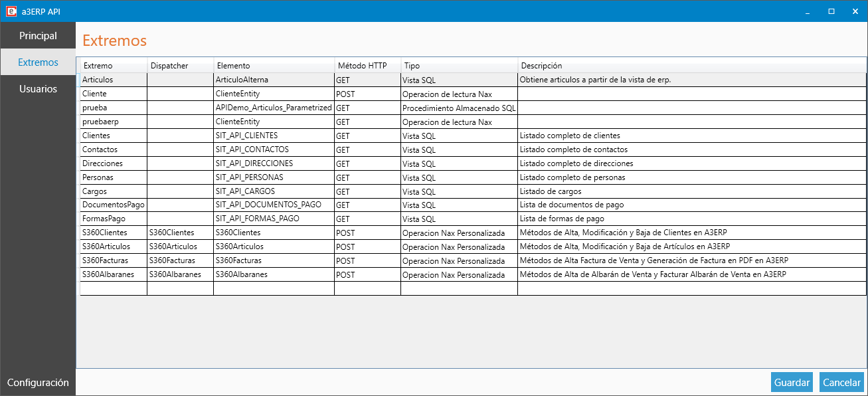Minimize the a3ERP API window
Image resolution: width=868 pixels, height=396 pixels.
point(808,11)
